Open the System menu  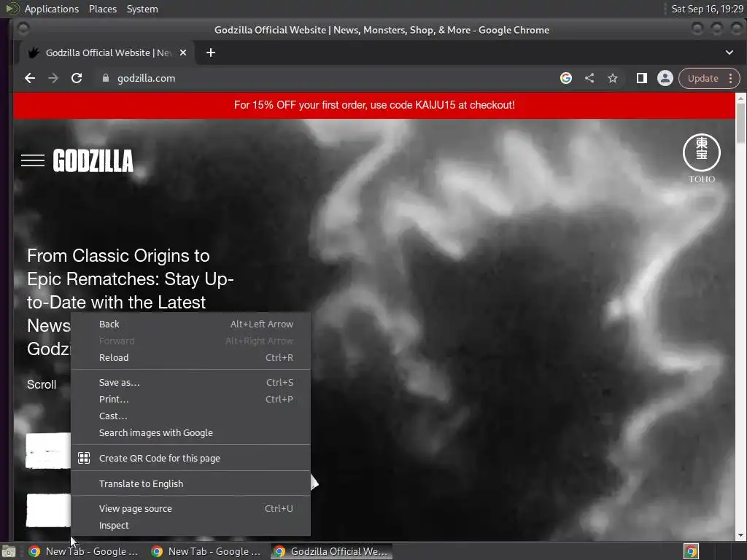[x=142, y=9]
